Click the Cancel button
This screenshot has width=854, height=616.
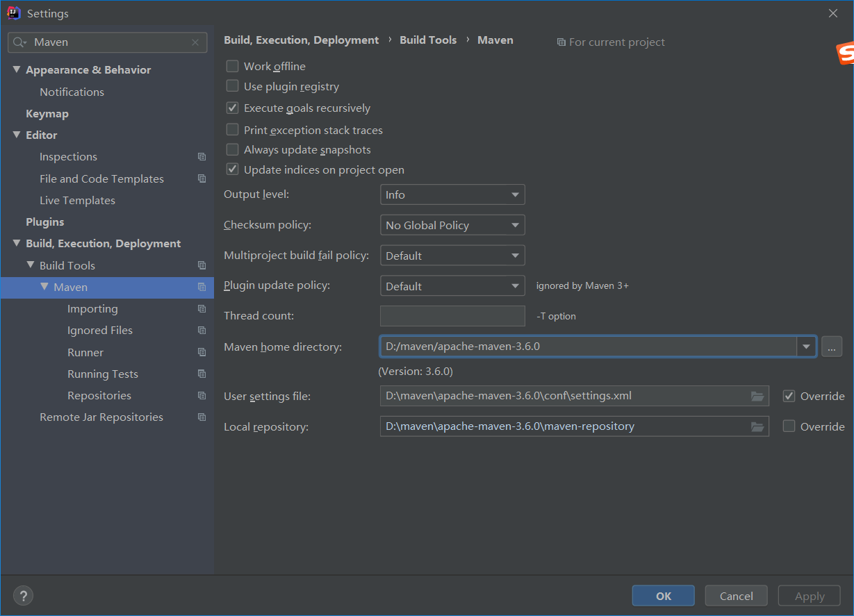(x=737, y=596)
